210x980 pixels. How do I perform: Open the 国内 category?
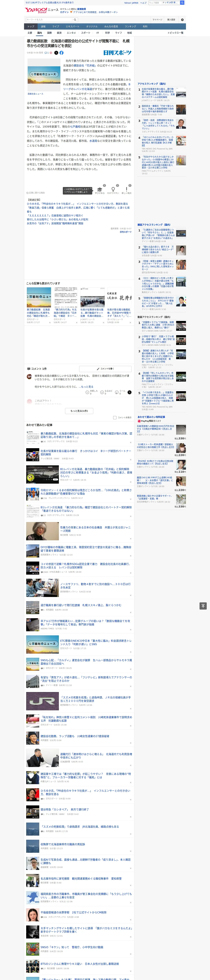pyautogui.click(x=40, y=33)
